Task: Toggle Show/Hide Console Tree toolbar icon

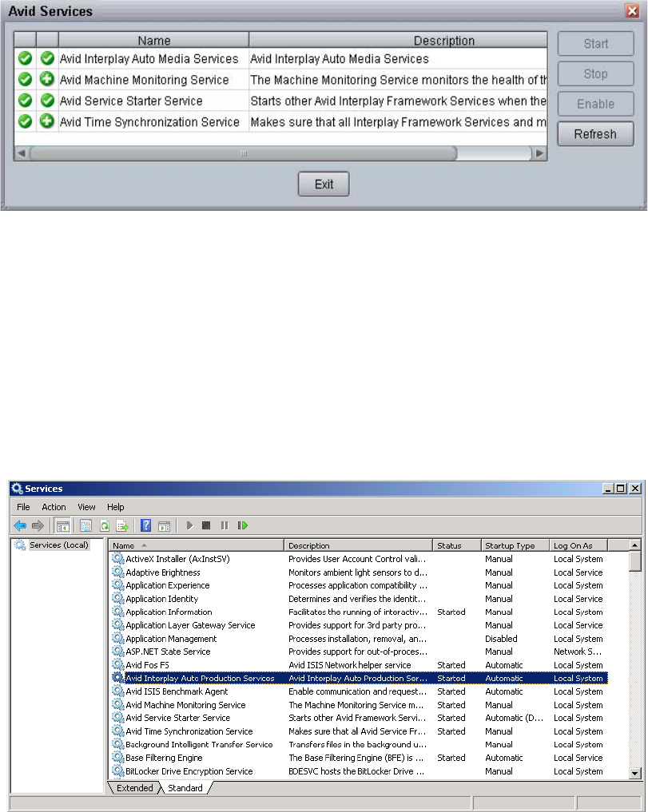Action: point(63,525)
